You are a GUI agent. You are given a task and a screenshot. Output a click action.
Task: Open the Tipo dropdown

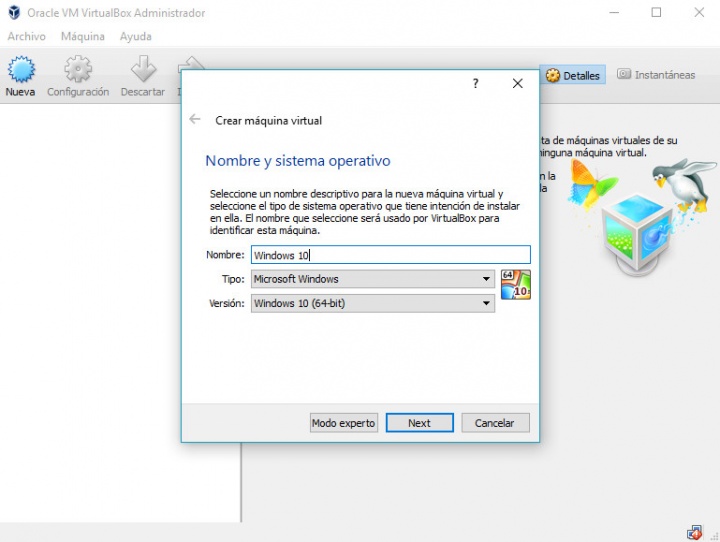(x=373, y=279)
